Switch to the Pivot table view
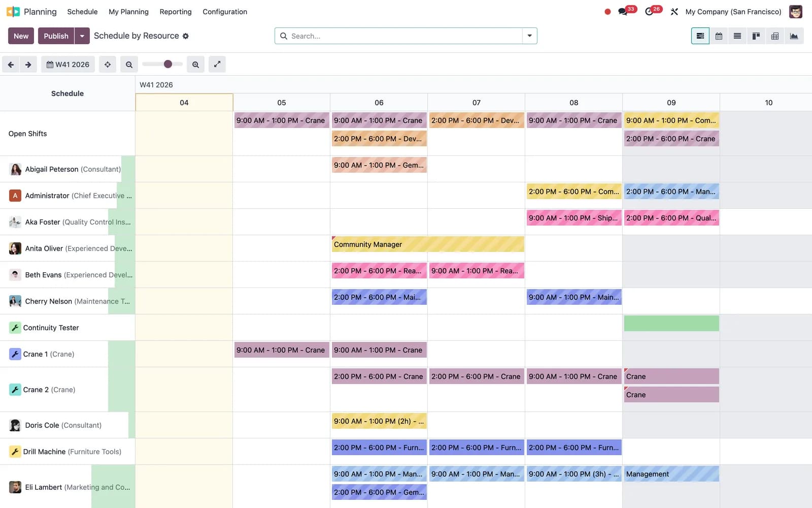The height and width of the screenshot is (508, 812). pos(775,36)
